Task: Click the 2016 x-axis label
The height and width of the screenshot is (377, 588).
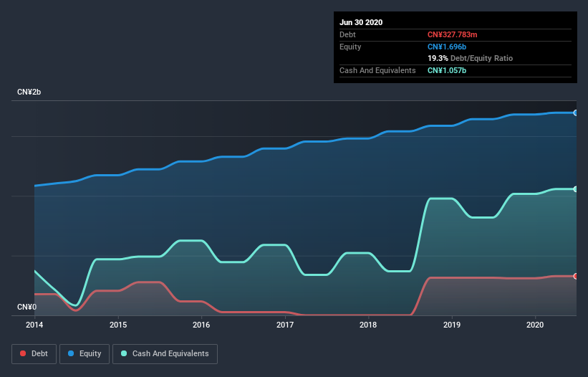Action: coord(201,325)
